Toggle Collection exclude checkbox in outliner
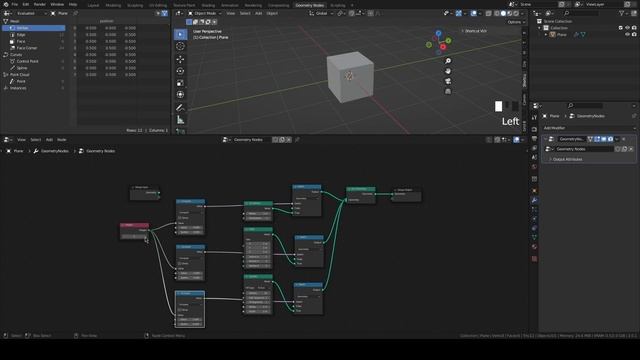 621,28
